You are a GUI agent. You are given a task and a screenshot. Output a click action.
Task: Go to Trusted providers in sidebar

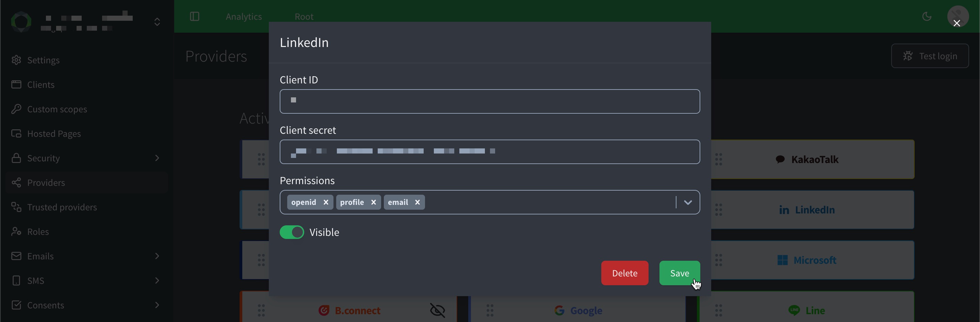(x=62, y=207)
